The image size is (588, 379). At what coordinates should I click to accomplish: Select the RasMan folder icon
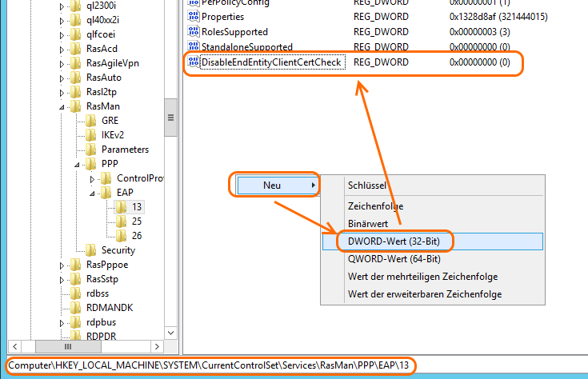click(x=77, y=106)
